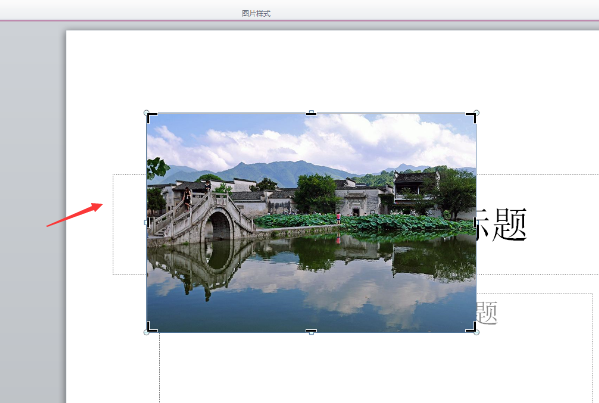Click the gray subtitle 题 text

pos(487,313)
